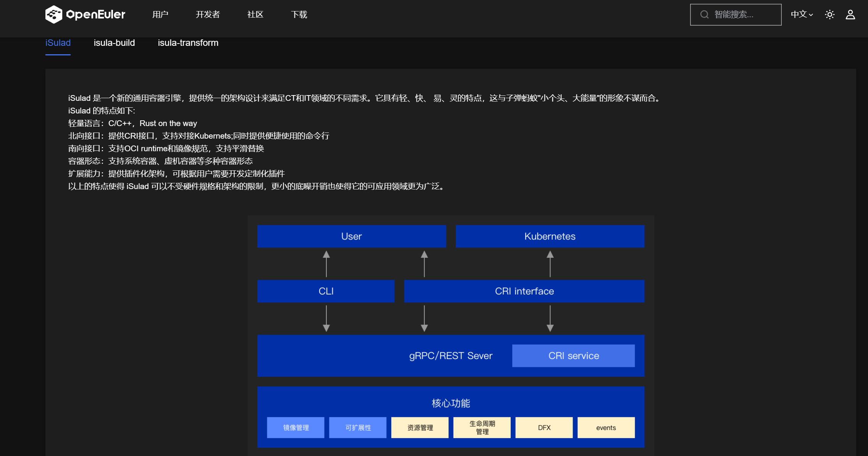Toggle the light/dark theme sun icon
The image size is (868, 456).
829,15
